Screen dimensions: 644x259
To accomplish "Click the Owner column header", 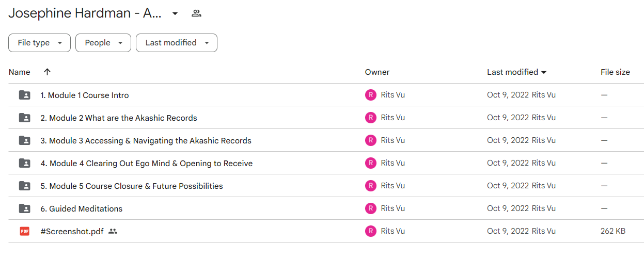I will pyautogui.click(x=377, y=72).
